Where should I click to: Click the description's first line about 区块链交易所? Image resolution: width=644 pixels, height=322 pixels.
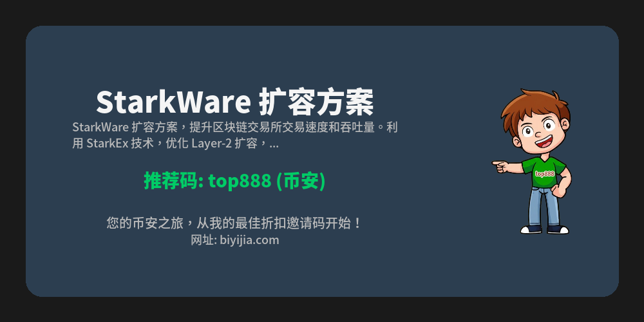(235, 128)
